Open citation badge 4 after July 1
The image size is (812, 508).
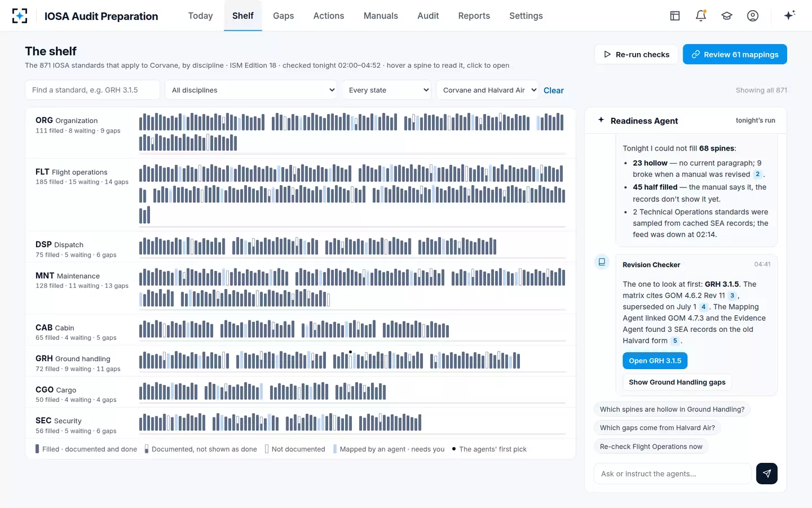(x=704, y=307)
